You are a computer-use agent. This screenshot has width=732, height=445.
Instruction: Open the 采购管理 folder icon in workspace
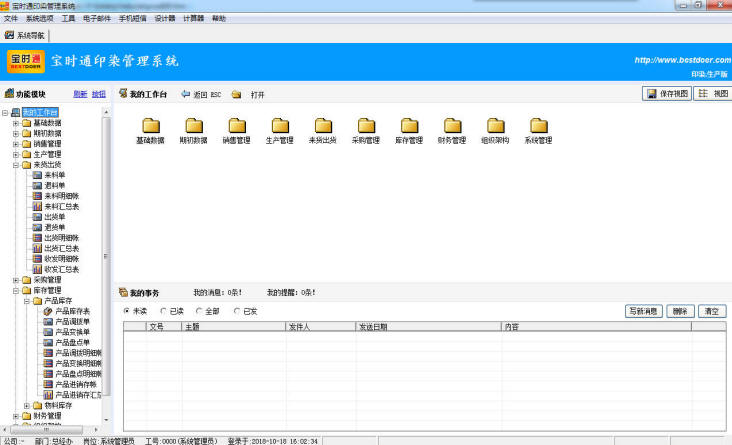pos(366,126)
